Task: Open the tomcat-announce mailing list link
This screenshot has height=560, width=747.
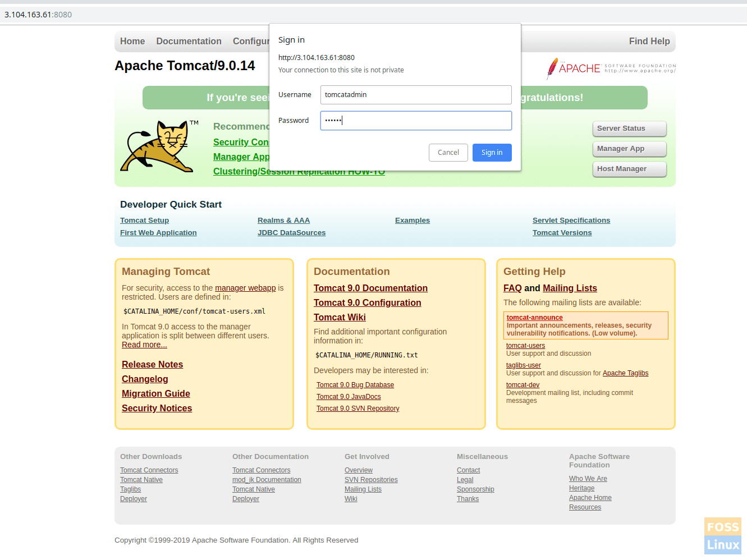Action: [534, 318]
